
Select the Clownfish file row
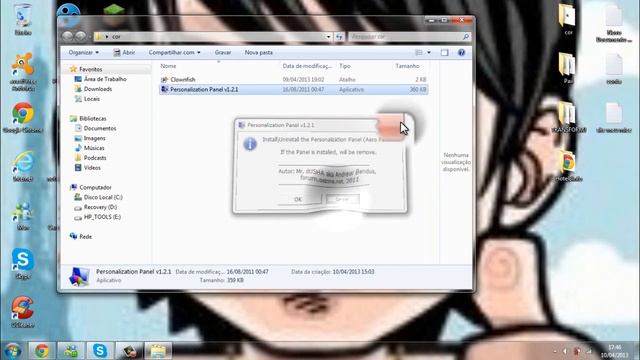pyautogui.click(x=293, y=80)
